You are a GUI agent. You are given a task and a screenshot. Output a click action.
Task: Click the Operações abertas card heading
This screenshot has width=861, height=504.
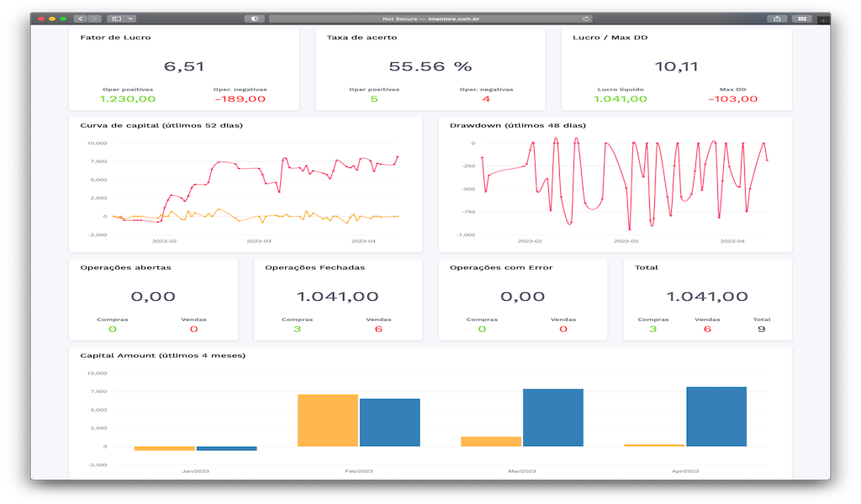coord(126,268)
